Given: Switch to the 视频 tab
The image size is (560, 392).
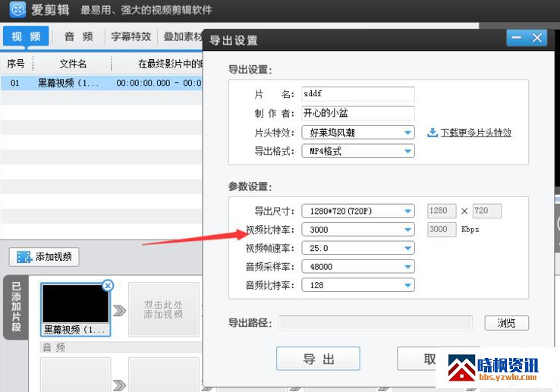Looking at the screenshot, I should click(x=26, y=36).
